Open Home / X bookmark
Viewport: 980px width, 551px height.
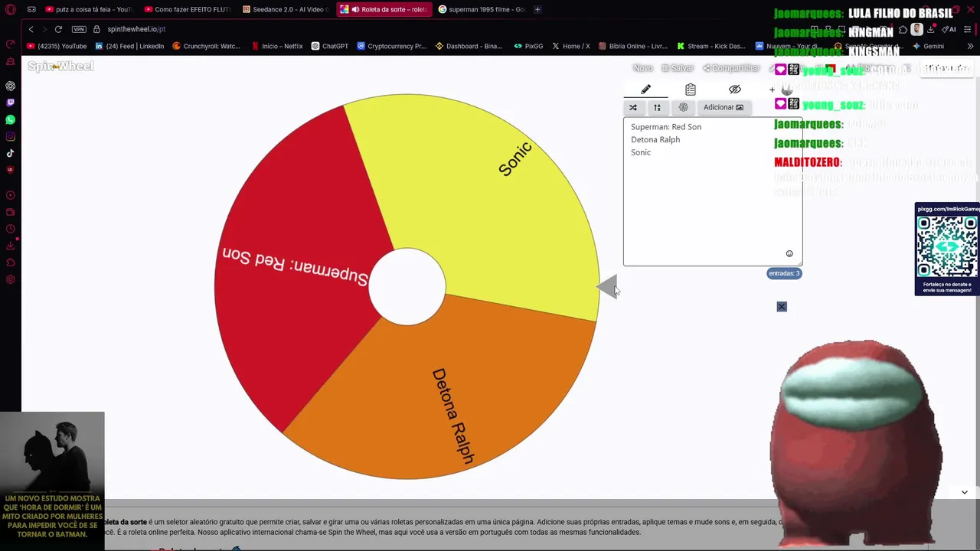(571, 46)
